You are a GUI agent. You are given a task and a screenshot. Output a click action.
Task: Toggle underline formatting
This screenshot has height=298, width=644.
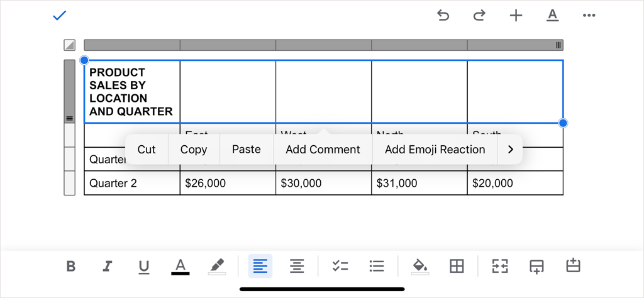pos(144,266)
